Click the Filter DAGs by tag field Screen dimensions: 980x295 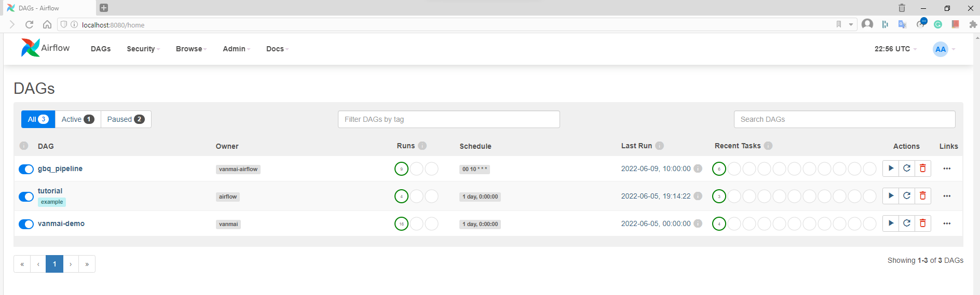449,119
